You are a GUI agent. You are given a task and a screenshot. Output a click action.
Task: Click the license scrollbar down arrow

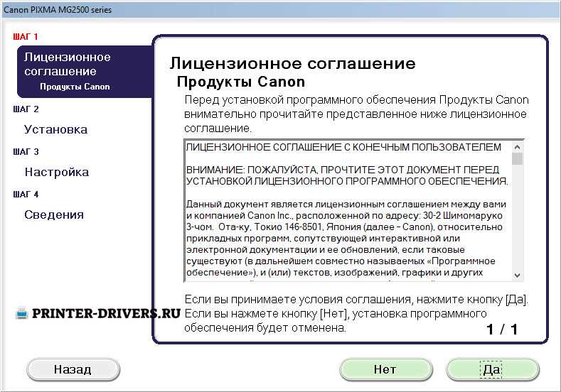point(517,275)
